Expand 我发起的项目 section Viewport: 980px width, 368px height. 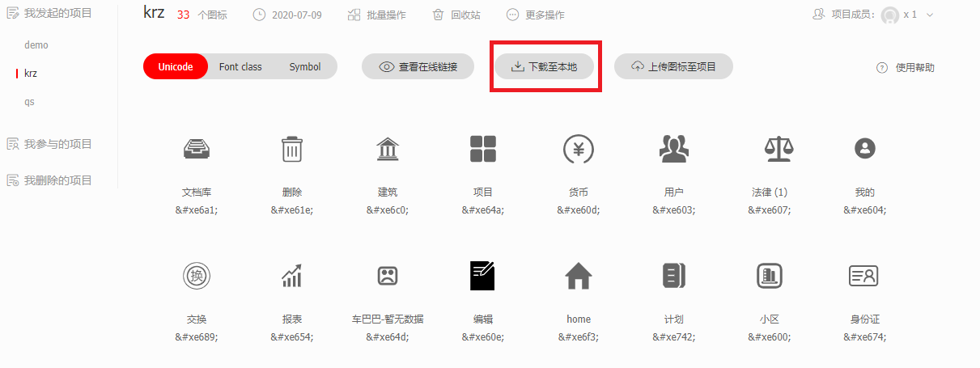(x=49, y=13)
